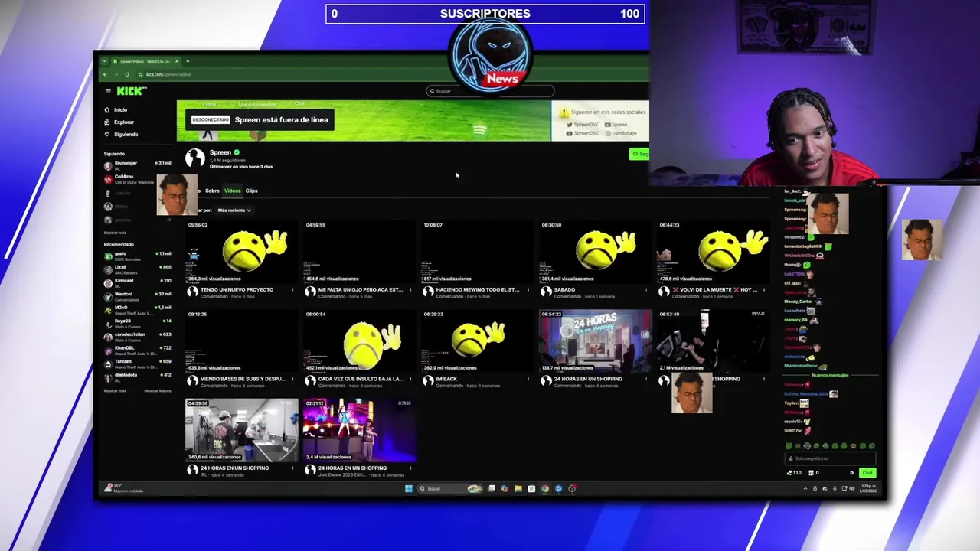The width and height of the screenshot is (980, 551).
Task: Click the Solo seguidores chat input
Action: [831, 458]
